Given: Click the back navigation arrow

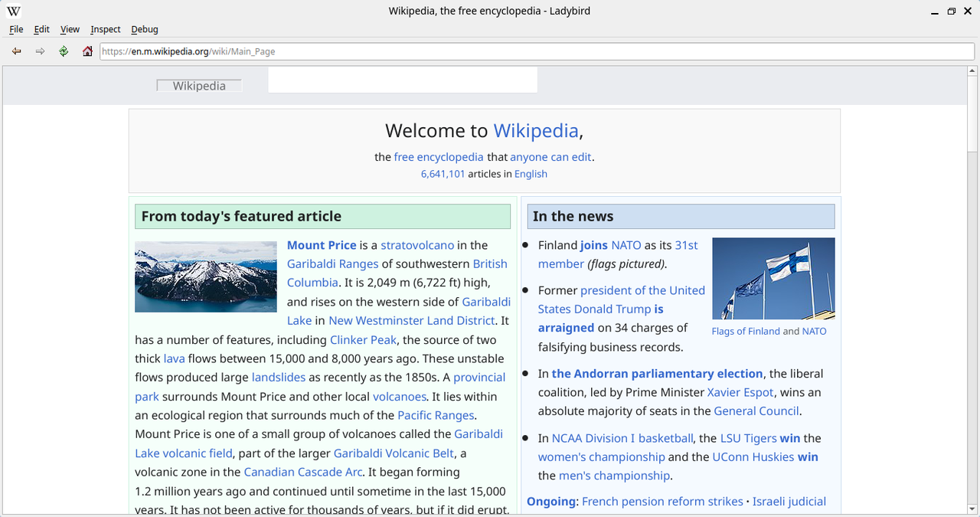Looking at the screenshot, I should click(16, 51).
